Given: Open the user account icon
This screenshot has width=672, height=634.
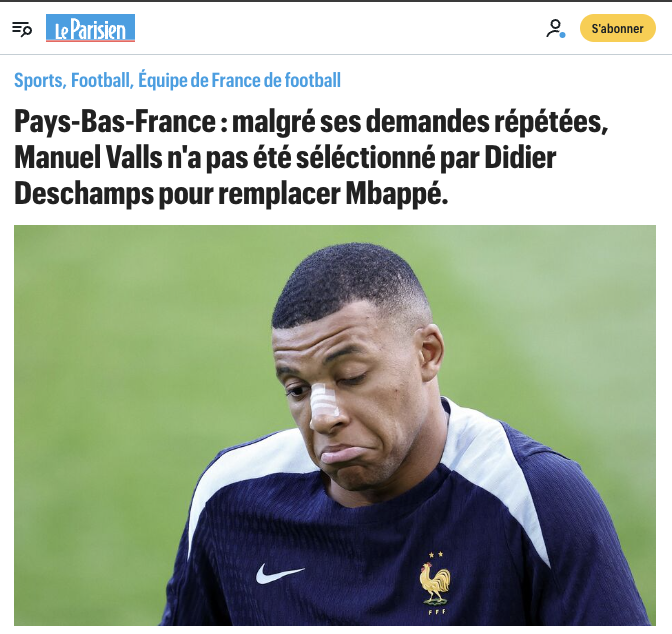Looking at the screenshot, I should (555, 28).
